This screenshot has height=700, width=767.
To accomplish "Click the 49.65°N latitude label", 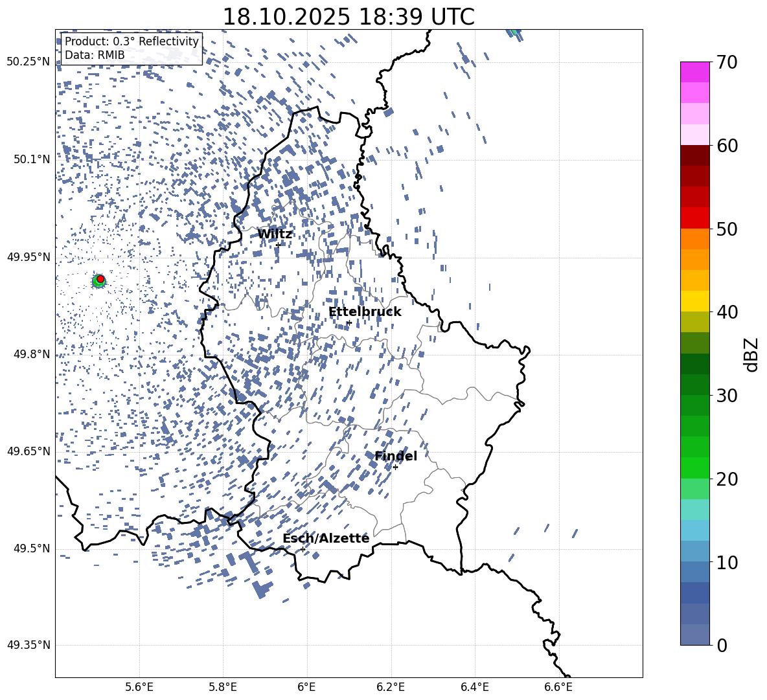I will 29,451.
